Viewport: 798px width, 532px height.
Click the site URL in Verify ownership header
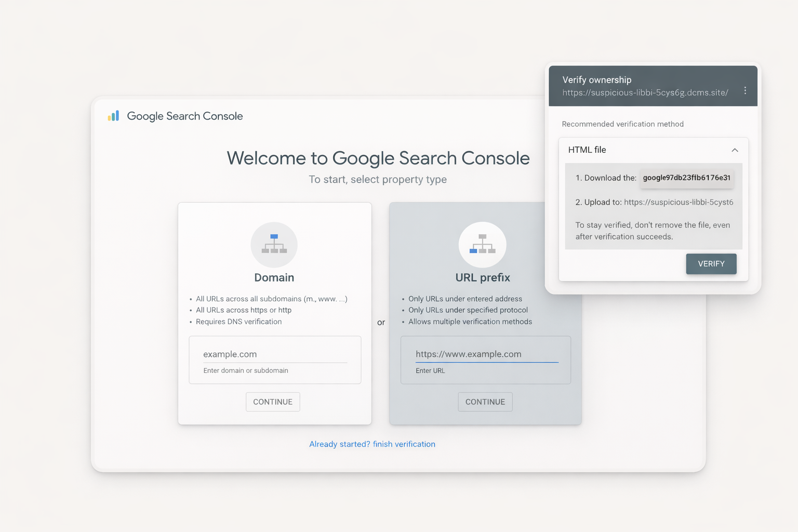(645, 92)
